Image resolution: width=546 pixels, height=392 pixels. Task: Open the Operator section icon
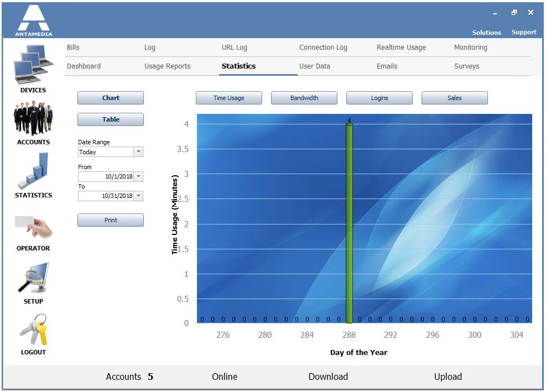(33, 227)
